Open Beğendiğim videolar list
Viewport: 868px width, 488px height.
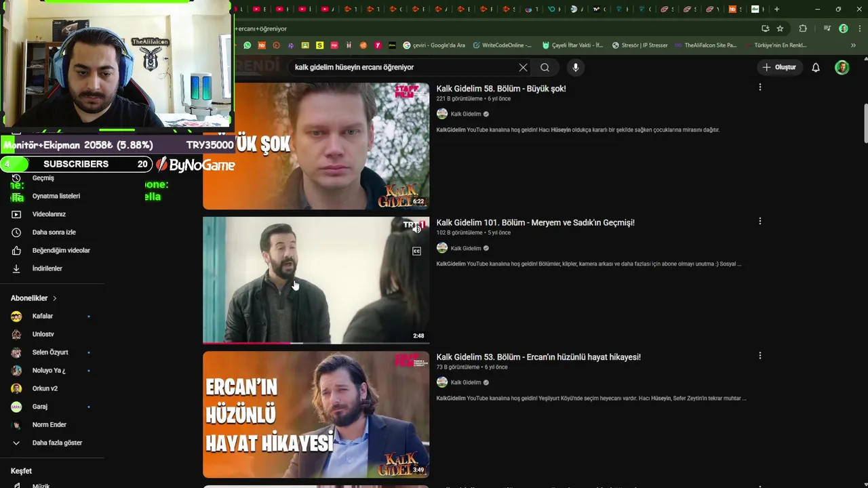click(x=61, y=250)
